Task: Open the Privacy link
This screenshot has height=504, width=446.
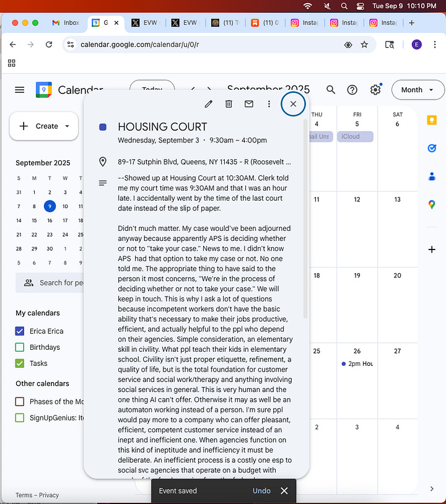Action: (49, 495)
